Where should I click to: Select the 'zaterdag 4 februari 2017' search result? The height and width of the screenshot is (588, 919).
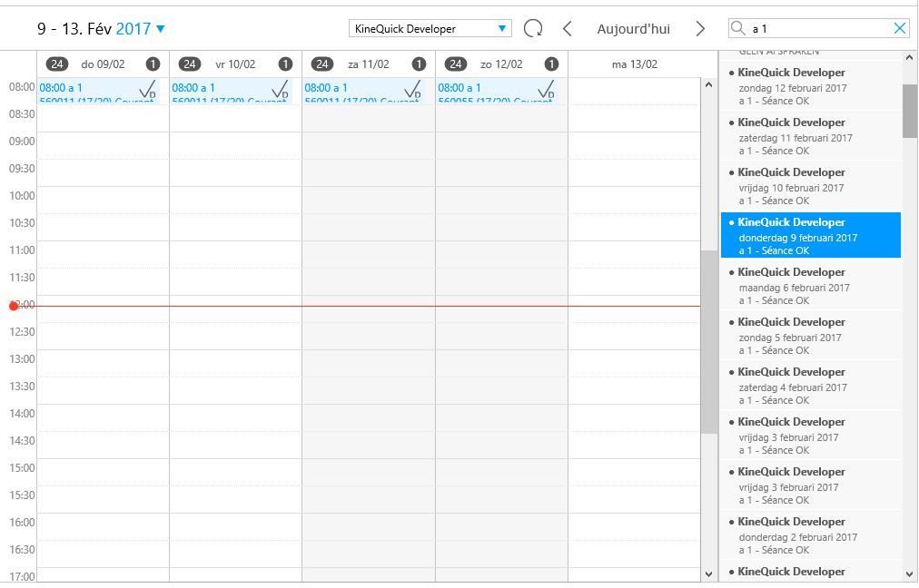[x=811, y=385]
